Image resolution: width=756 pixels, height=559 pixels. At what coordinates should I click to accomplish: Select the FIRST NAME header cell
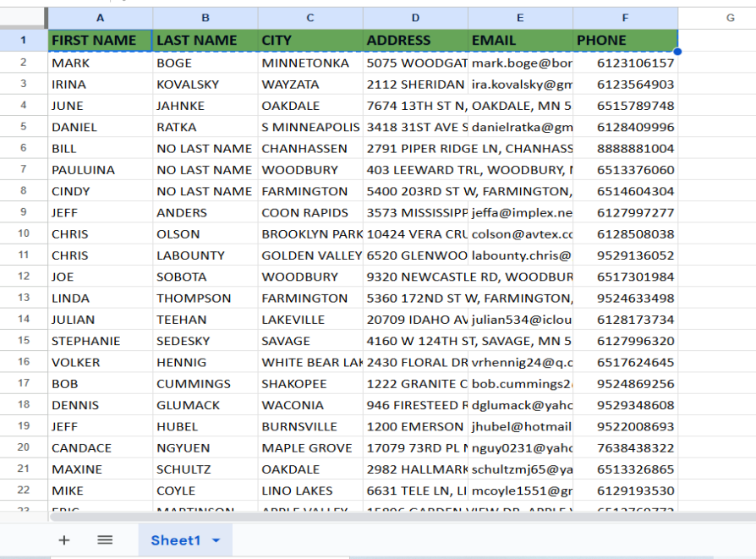(101, 40)
